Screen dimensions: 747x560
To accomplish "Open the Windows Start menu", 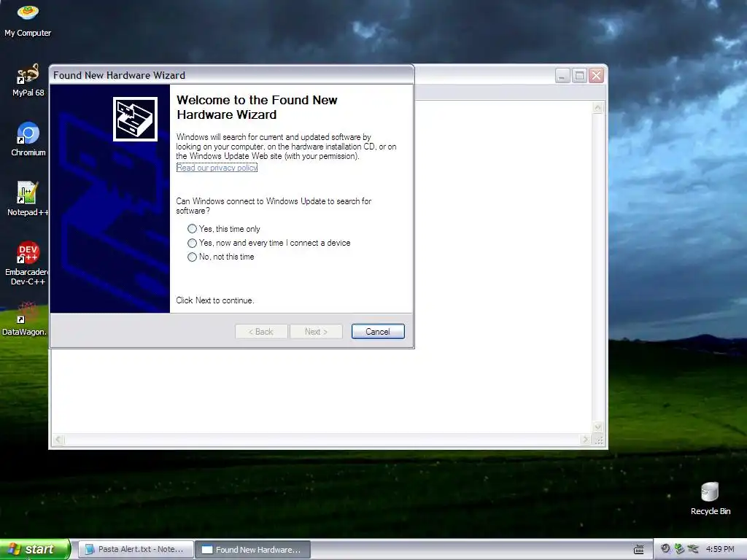I will tap(34, 549).
